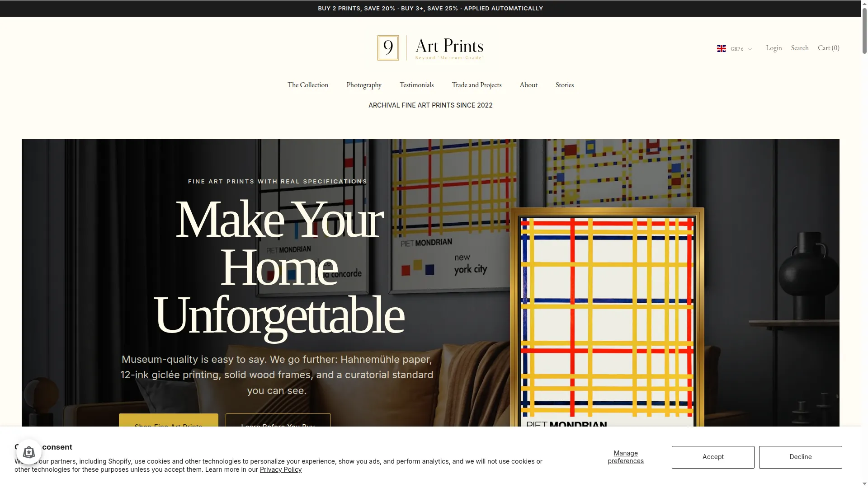This screenshot has width=868, height=488.
Task: Open Manage preferences for cookies
Action: coord(626,457)
